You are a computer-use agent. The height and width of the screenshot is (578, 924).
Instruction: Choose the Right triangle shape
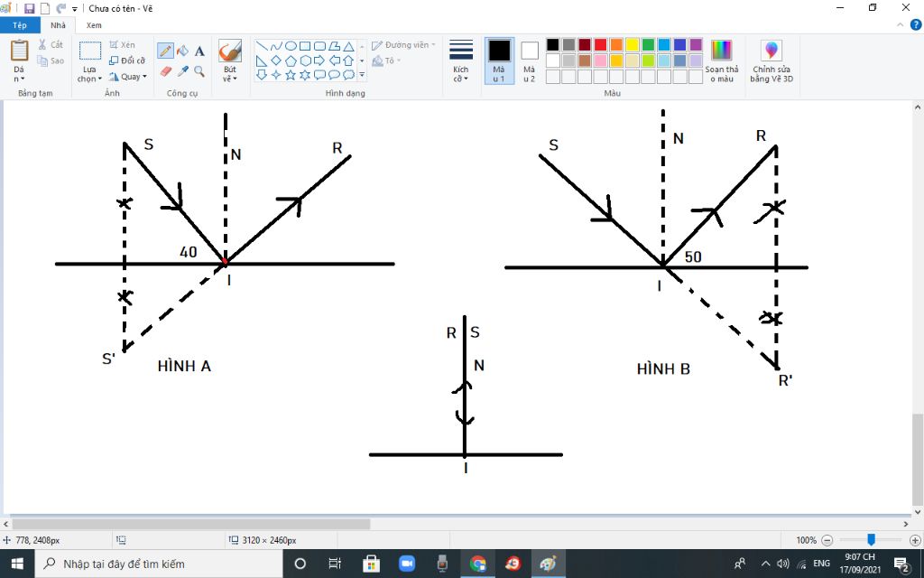click(262, 61)
